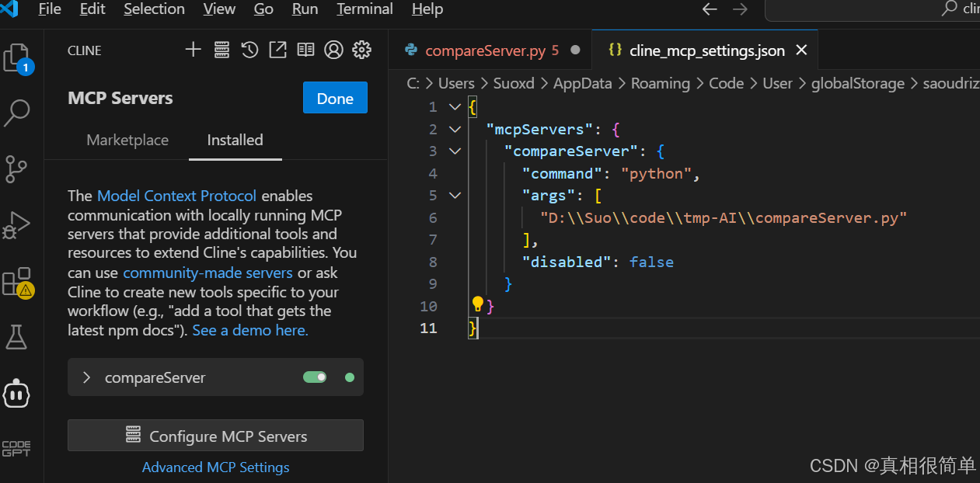
Task: Click line number 11 in the gutter
Action: click(428, 328)
